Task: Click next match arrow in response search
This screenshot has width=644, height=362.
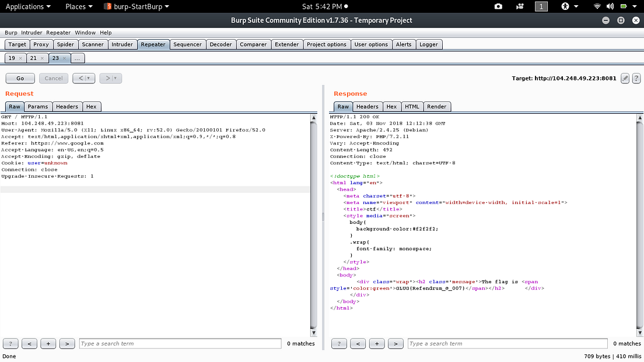Action: point(395,343)
